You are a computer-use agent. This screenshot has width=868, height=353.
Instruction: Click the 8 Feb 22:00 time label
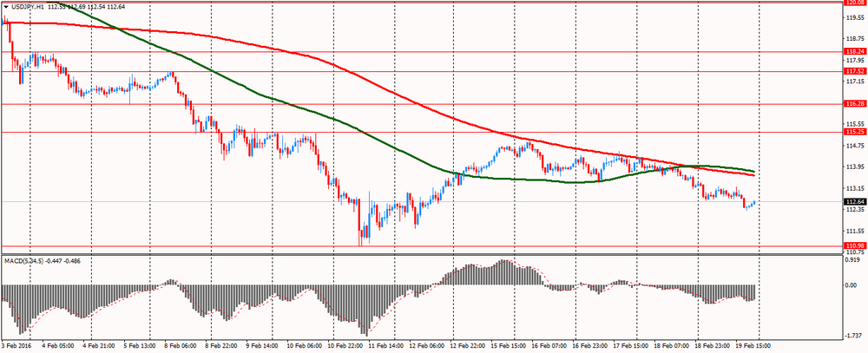click(x=220, y=344)
